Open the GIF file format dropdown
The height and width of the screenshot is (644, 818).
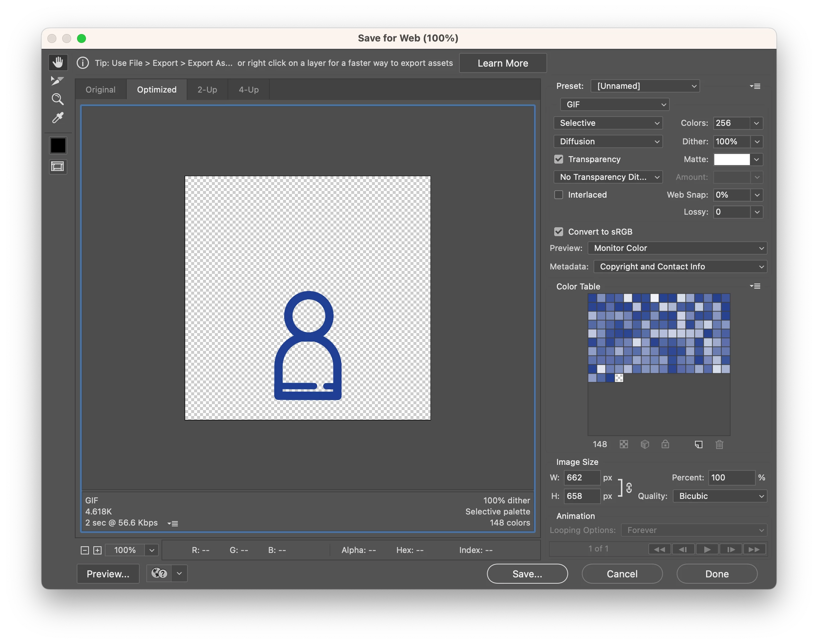point(615,105)
